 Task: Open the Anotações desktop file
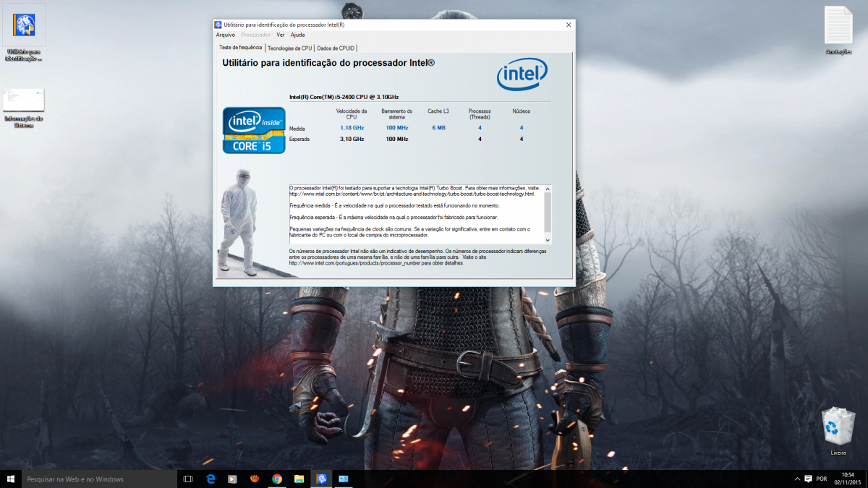(x=838, y=30)
